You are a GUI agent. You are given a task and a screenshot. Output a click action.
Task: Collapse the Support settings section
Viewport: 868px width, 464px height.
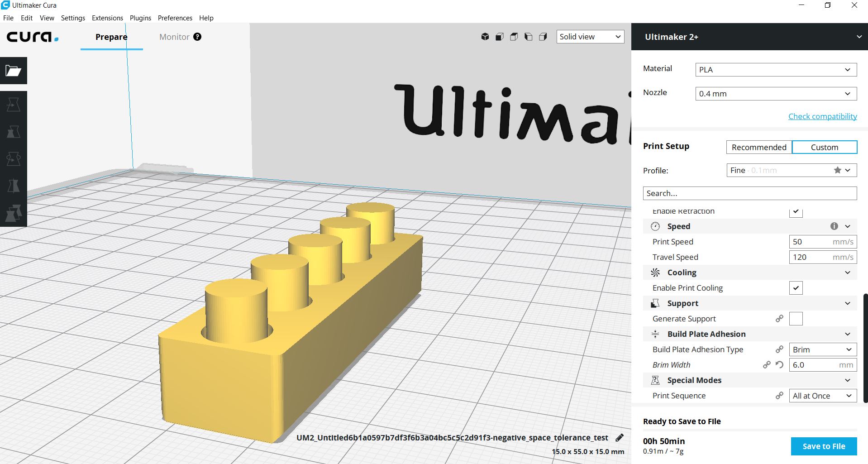(848, 303)
